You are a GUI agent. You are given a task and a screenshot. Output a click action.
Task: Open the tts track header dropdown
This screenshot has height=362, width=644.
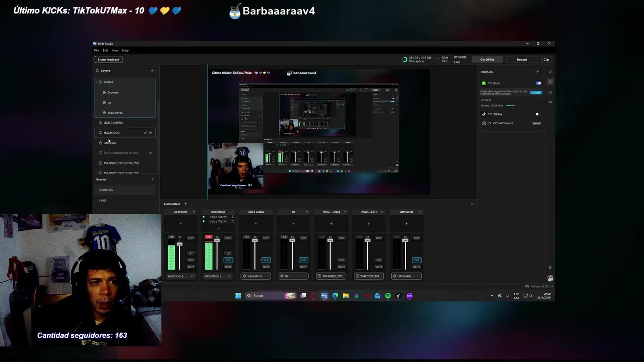[307, 212]
